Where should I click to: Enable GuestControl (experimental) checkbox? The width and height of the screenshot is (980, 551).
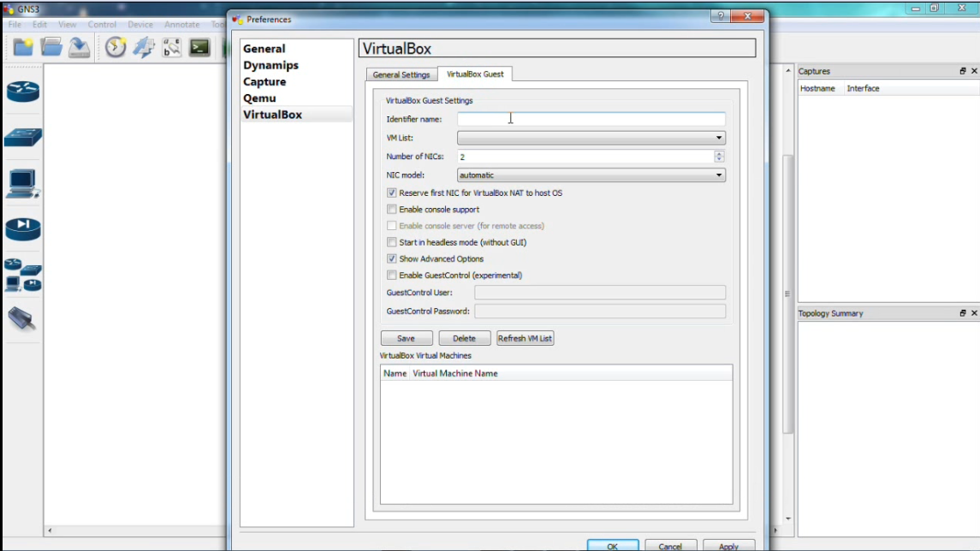coord(391,275)
